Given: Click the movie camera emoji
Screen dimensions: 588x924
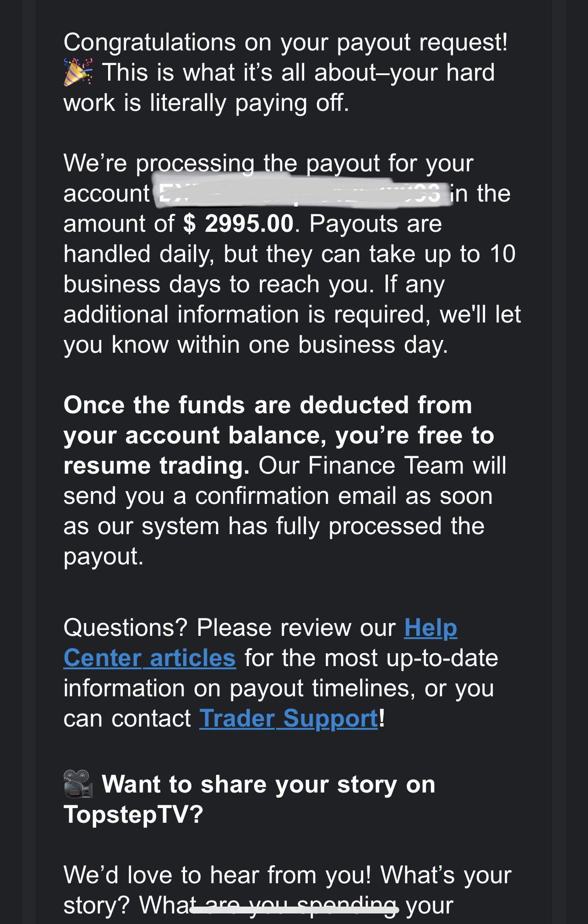Looking at the screenshot, I should click(78, 784).
